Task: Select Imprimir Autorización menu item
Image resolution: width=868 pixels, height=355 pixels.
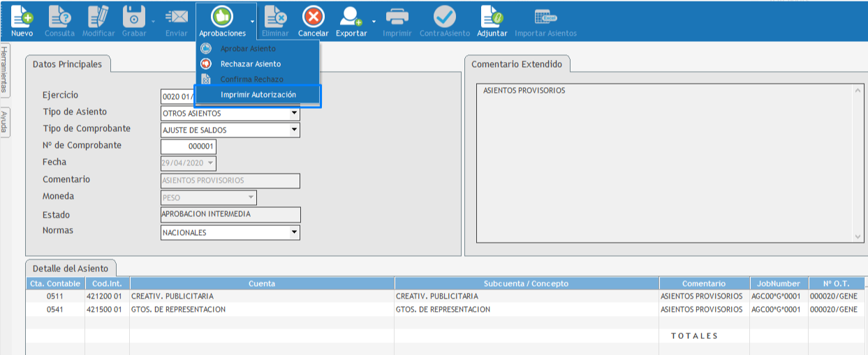Action: [x=258, y=95]
